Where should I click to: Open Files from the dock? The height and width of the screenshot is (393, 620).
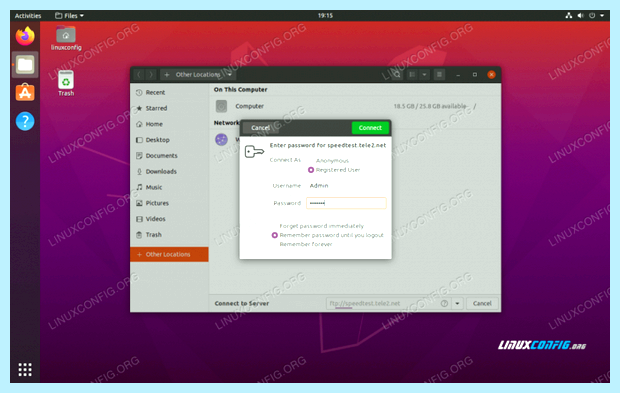(x=25, y=64)
